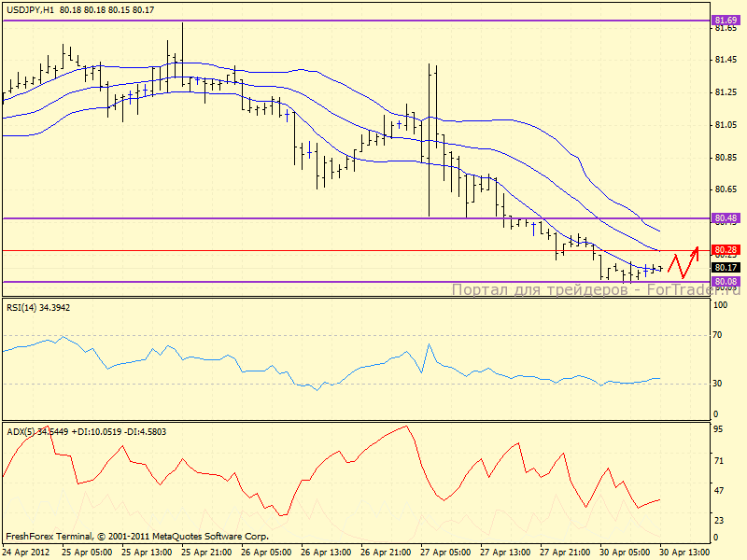Select the RSI 70 level axis label
747x560 pixels.
point(720,335)
